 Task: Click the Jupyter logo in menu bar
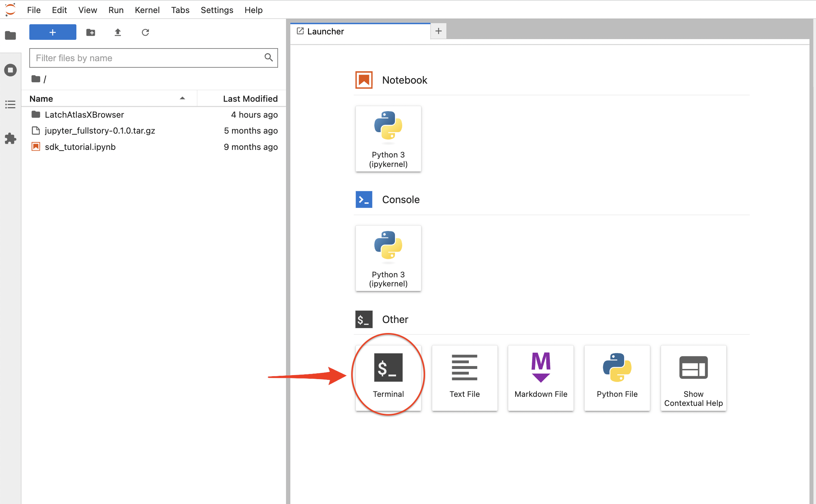pyautogui.click(x=10, y=9)
